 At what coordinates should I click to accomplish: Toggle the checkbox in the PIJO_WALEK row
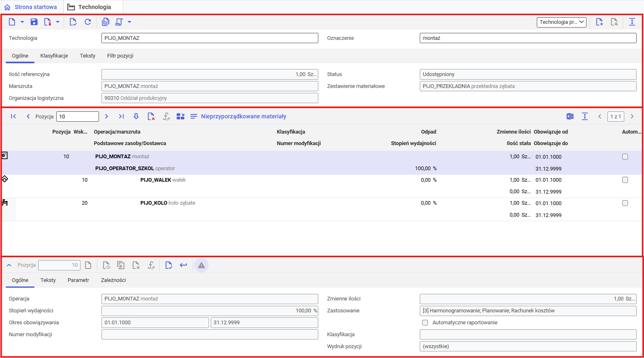[x=625, y=180]
